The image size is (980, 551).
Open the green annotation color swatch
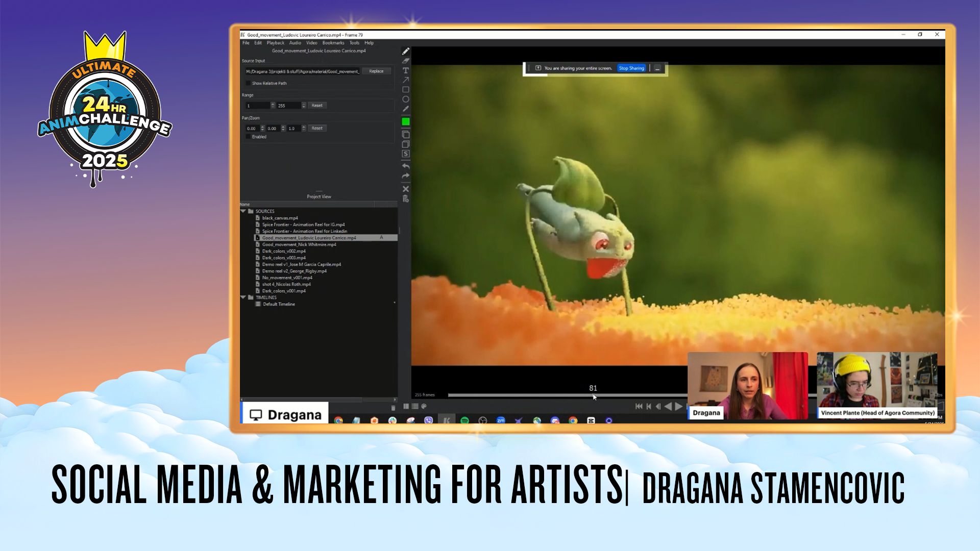[406, 121]
